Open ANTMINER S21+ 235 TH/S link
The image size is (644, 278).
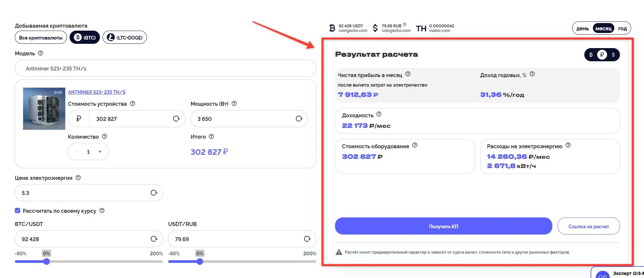(x=97, y=92)
